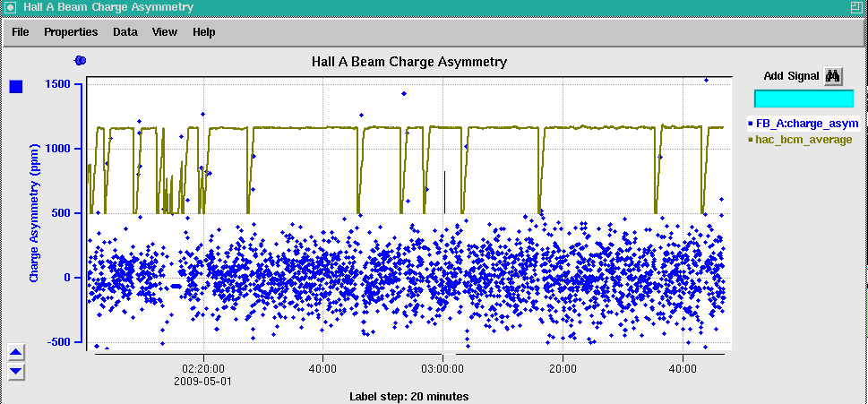Image resolution: width=868 pixels, height=404 pixels.
Task: Click the Label step: 20 minutes text
Action: tap(409, 396)
